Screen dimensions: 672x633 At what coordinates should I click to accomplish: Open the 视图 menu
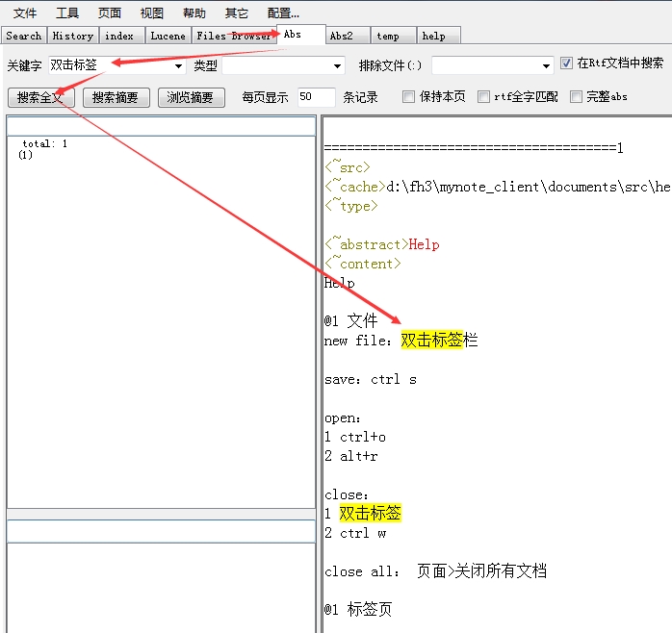pyautogui.click(x=151, y=13)
